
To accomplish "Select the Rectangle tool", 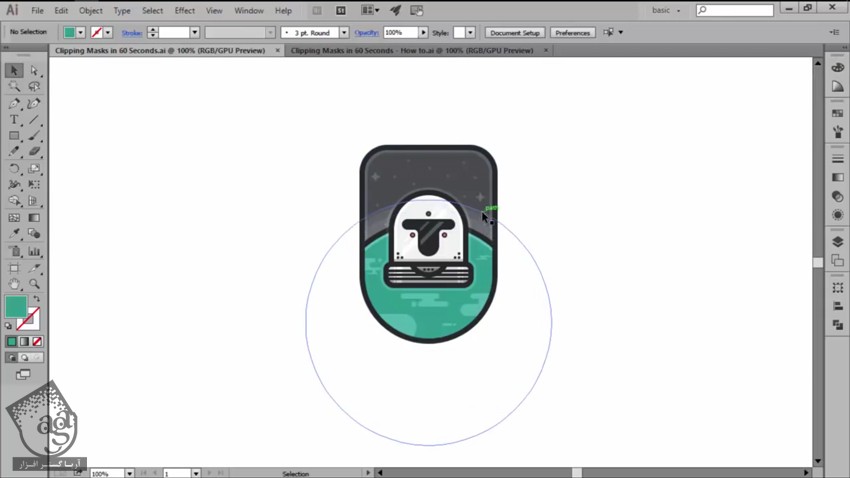I will pos(14,136).
